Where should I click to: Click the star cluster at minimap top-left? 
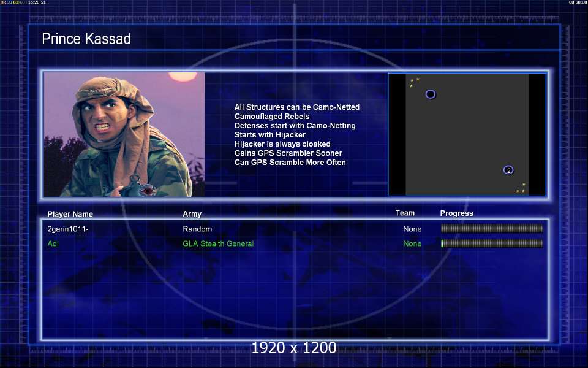pyautogui.click(x=414, y=82)
